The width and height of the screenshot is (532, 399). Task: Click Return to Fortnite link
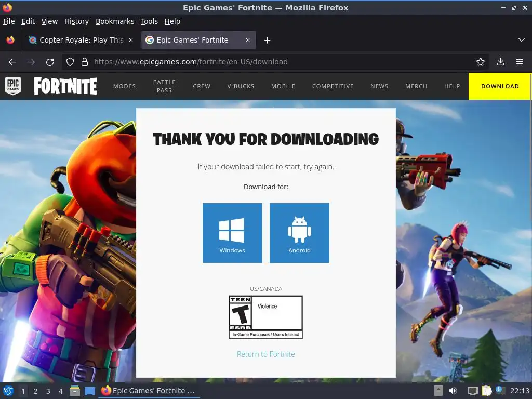(x=265, y=354)
